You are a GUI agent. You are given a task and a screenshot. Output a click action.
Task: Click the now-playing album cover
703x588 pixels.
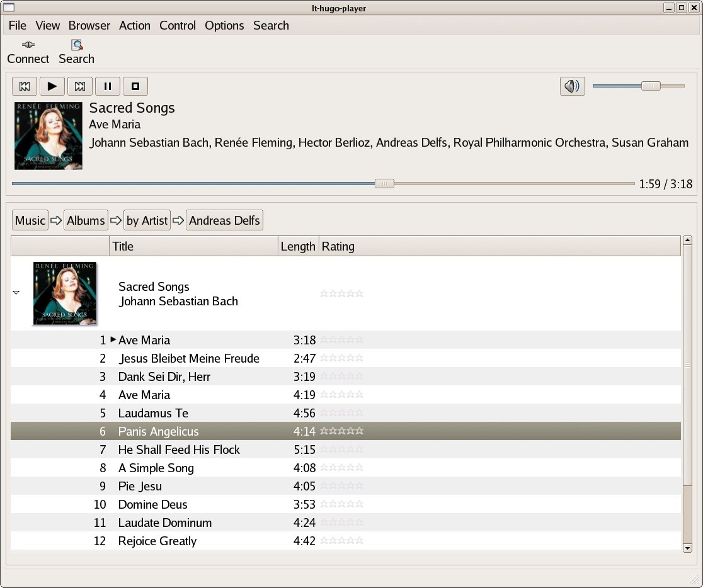[49, 136]
